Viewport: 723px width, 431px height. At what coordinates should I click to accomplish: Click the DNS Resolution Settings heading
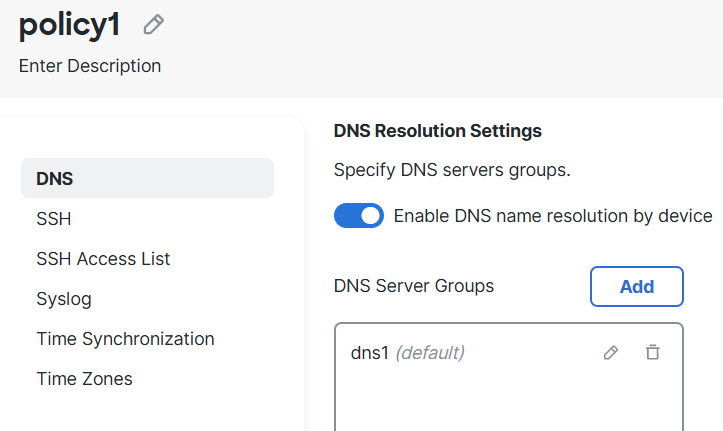[437, 131]
